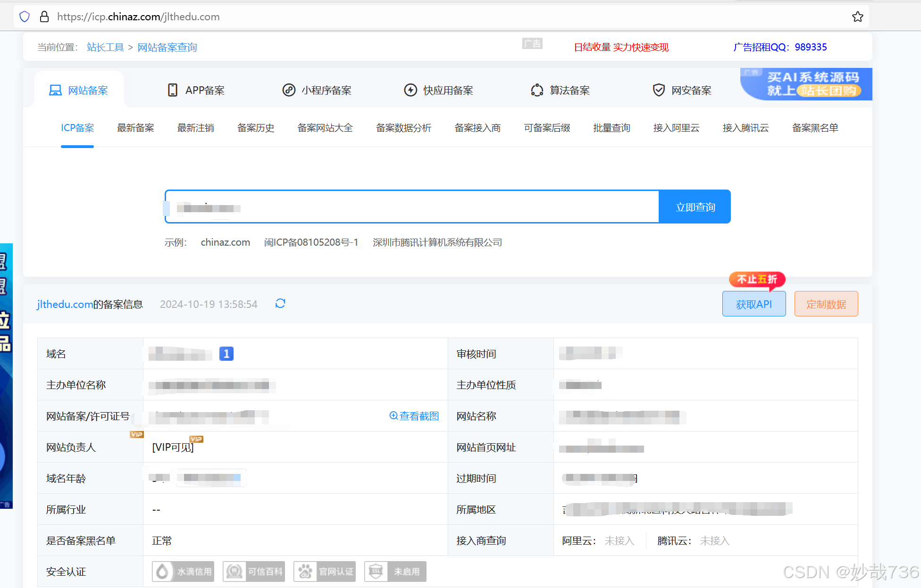Open the 网安备案 tab
Viewport: 921px width, 588px height.
(x=682, y=90)
